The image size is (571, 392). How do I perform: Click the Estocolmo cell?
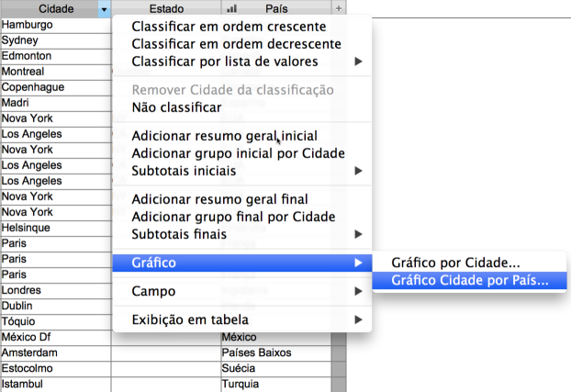[x=56, y=369]
